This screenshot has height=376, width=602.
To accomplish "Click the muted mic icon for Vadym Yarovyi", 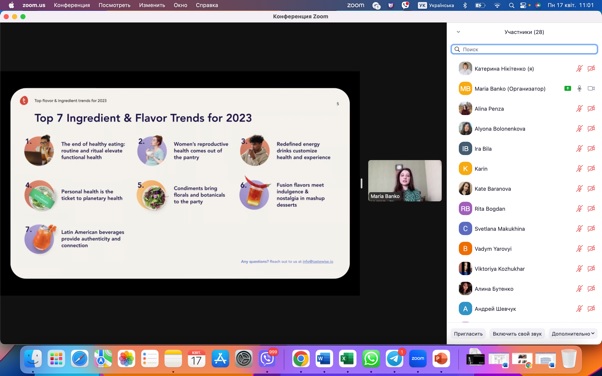I will [x=579, y=248].
